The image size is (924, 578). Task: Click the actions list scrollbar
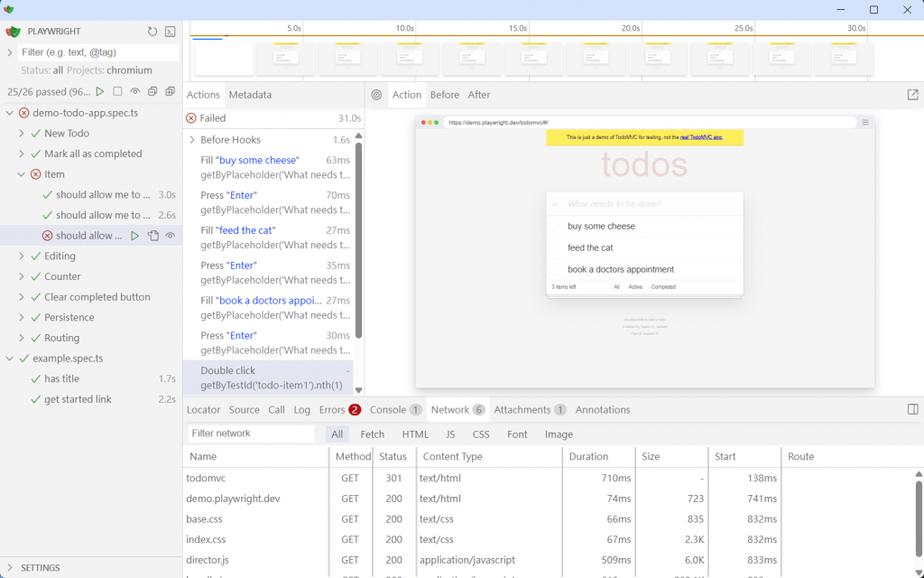click(358, 240)
